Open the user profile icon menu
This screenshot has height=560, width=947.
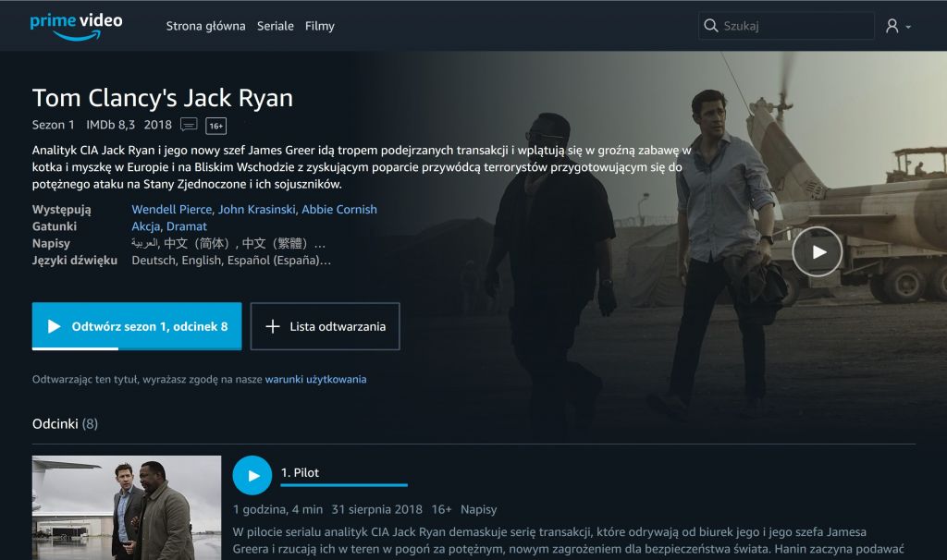897,26
